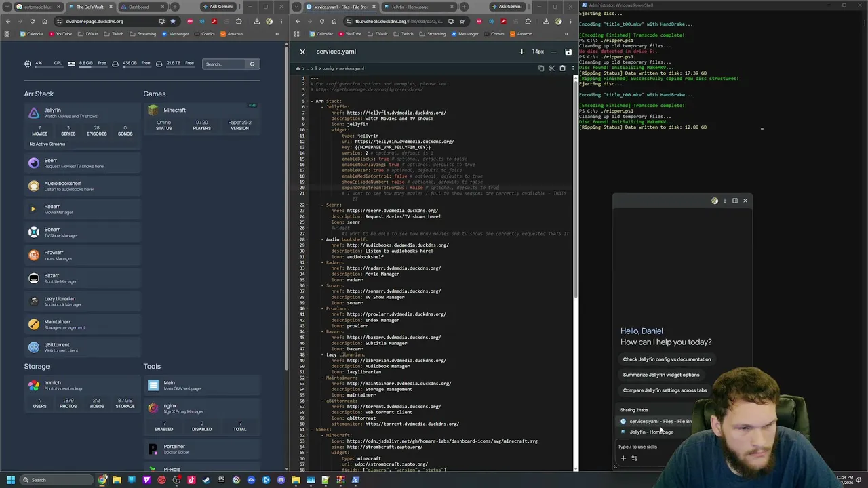Open the Portainer Docker editor icon
Screen dimensions: 868x488
point(153,449)
